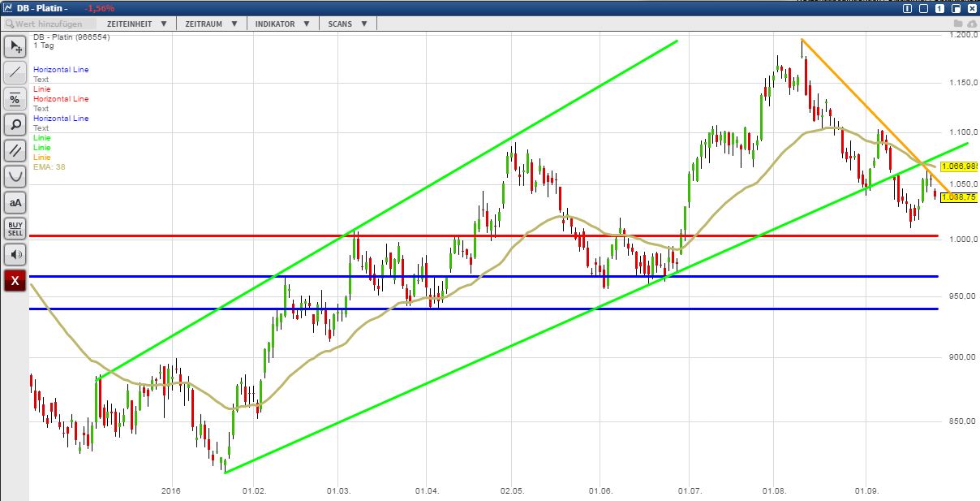This screenshot has height=501, width=980.
Task: Toggle the red X delete drawings mode
Action: pos(15,281)
